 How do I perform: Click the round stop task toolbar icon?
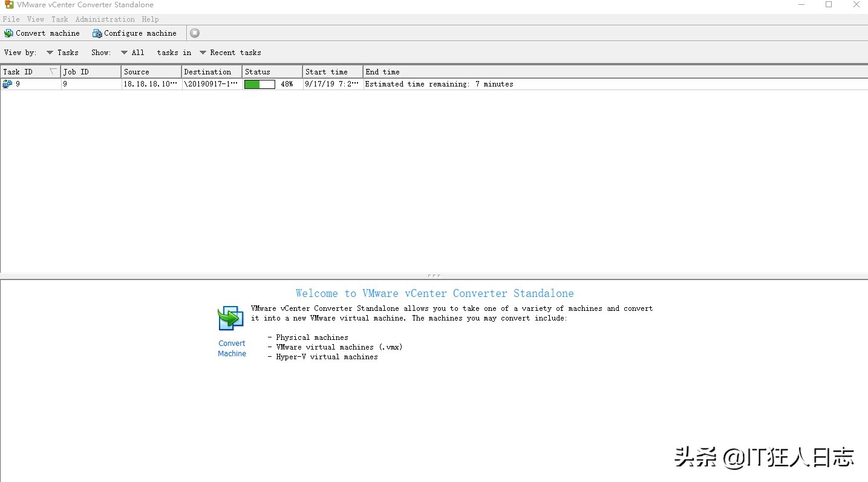tap(195, 33)
